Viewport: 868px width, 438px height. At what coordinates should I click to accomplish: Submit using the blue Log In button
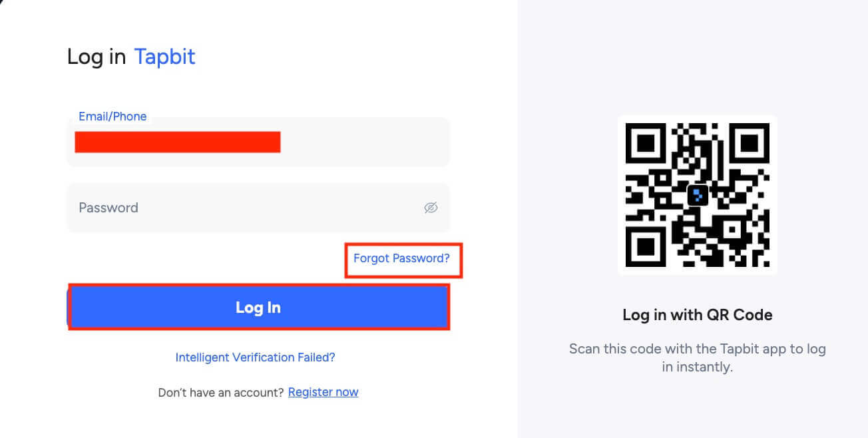pos(258,308)
